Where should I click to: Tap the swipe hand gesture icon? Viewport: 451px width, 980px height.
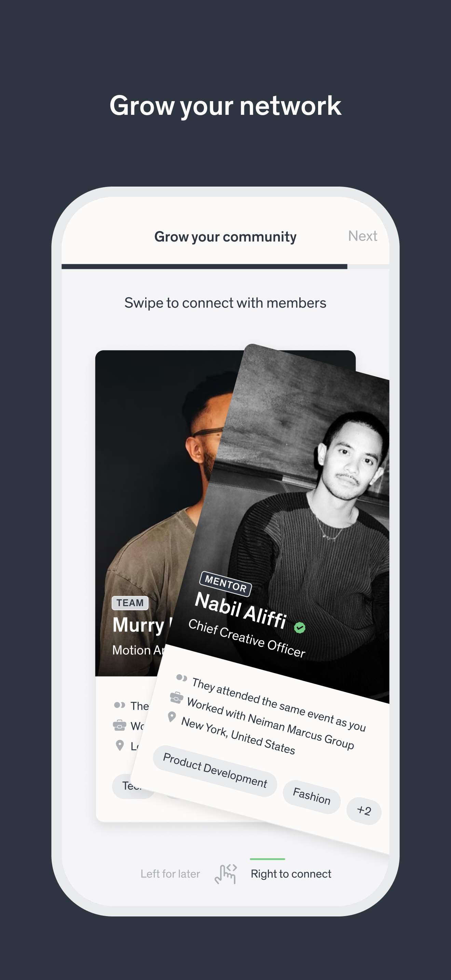[225, 874]
